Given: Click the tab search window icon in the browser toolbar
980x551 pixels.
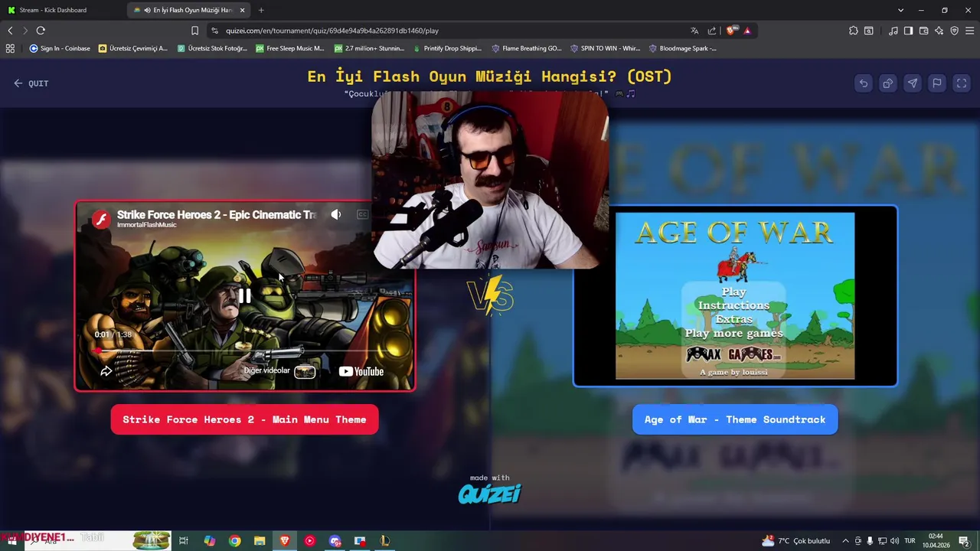Looking at the screenshot, I should (869, 31).
